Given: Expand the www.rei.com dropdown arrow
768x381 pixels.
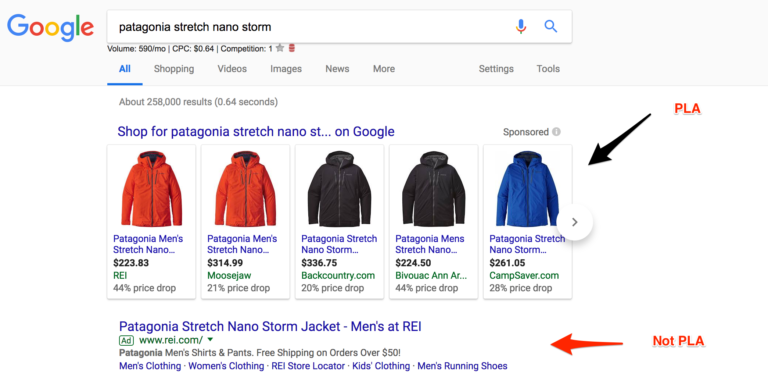Looking at the screenshot, I should 211,339.
